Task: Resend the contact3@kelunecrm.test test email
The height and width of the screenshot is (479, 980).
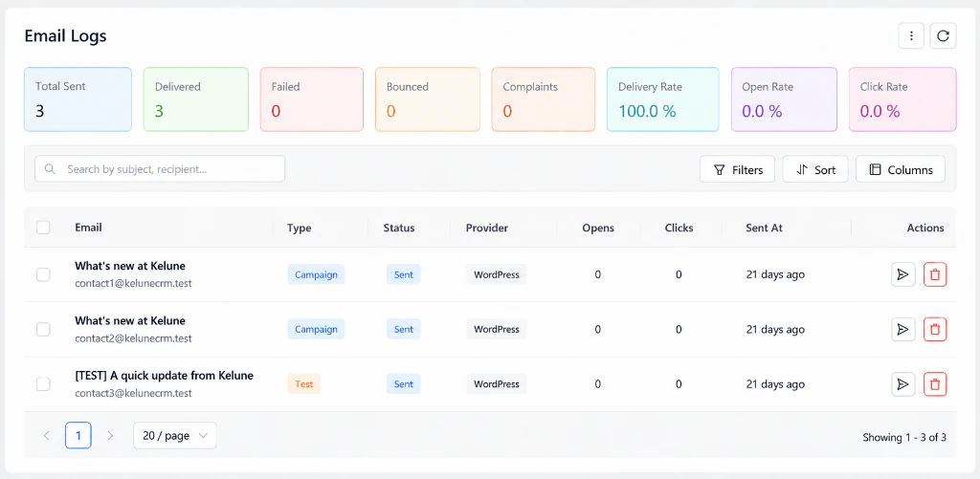Action: (x=903, y=384)
